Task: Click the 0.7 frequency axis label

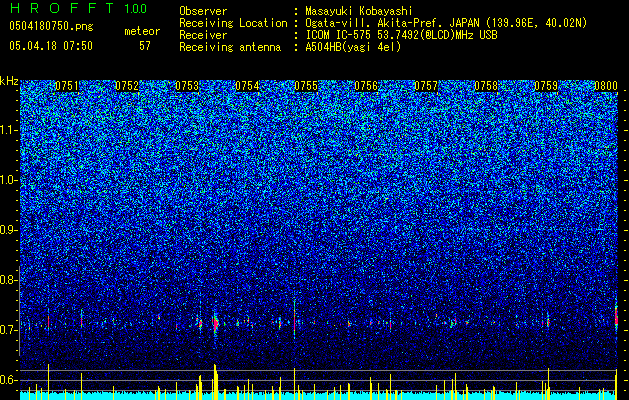Action: tap(8, 330)
